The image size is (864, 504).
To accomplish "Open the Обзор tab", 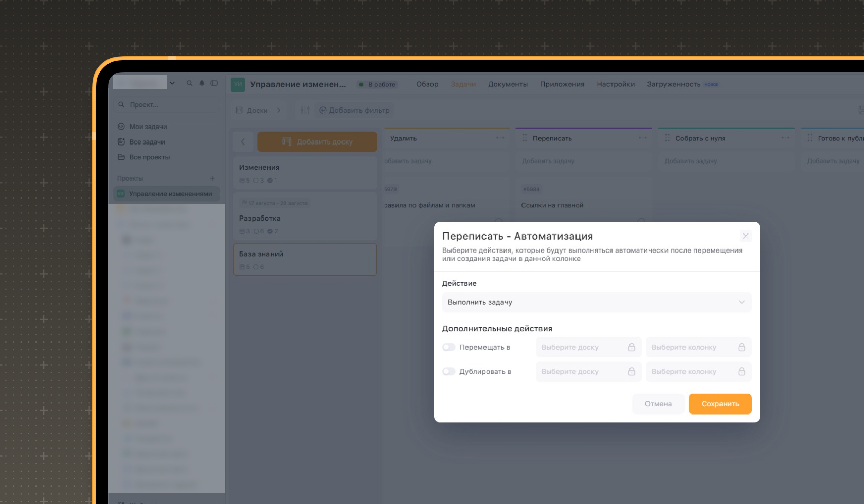I will [427, 84].
